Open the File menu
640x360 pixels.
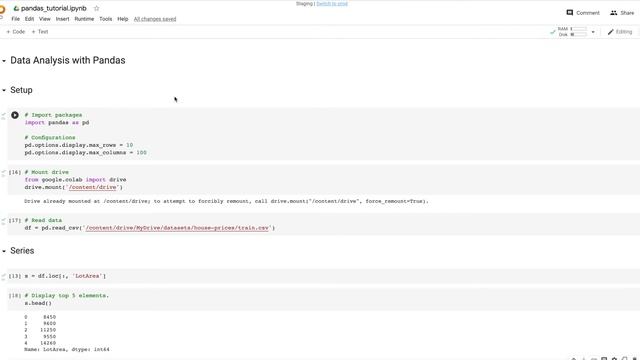pos(16,19)
